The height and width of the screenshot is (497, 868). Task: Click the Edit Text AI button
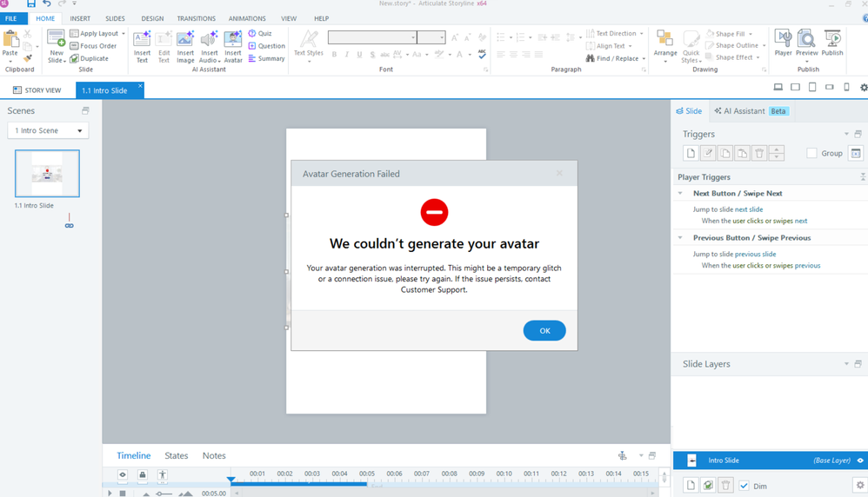(x=164, y=48)
